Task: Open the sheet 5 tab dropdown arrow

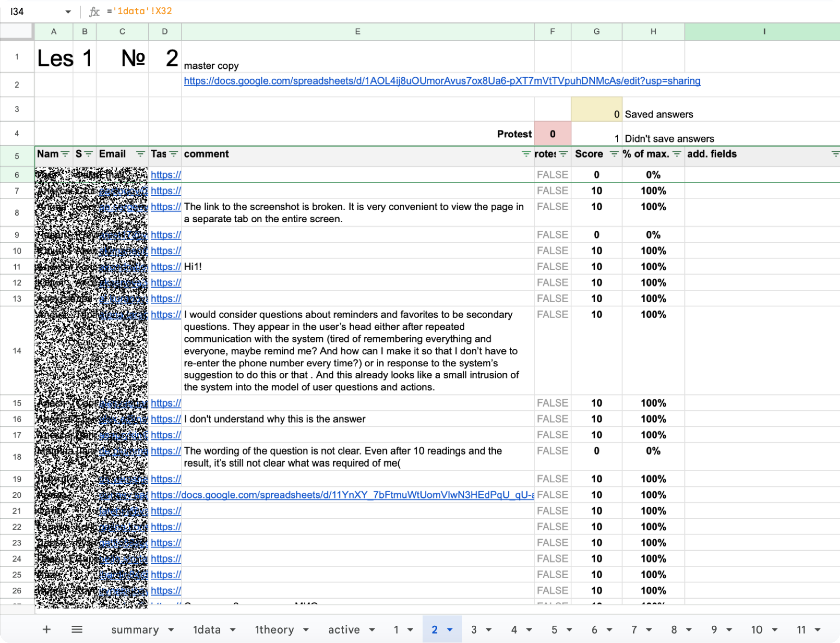Action: pos(569,630)
